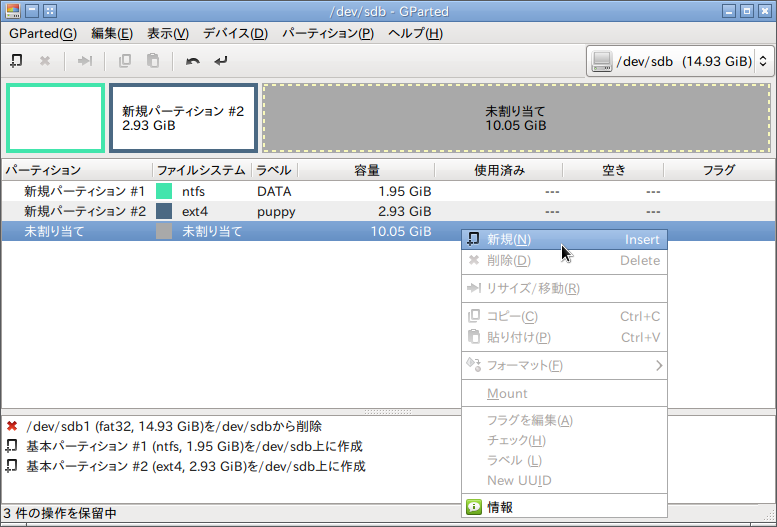Screen dimensions: 777x527
Task: Sort by ファイルシステム column header
Action: pos(202,170)
